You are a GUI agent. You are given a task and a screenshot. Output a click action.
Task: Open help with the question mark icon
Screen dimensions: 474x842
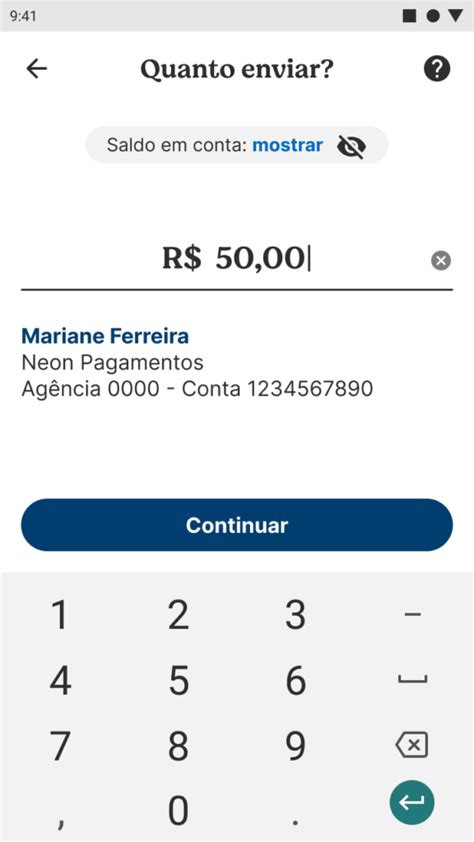(x=437, y=69)
